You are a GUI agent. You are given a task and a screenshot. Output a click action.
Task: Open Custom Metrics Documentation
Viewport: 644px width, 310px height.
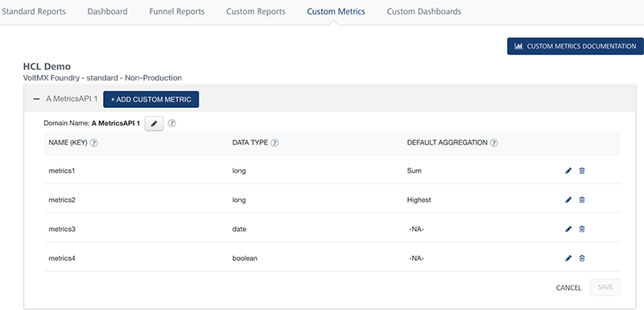[x=576, y=47]
